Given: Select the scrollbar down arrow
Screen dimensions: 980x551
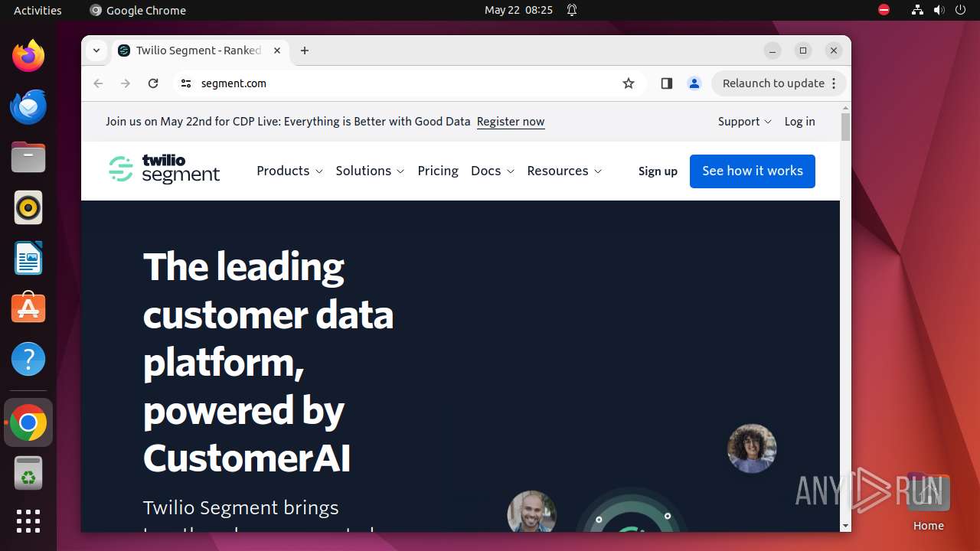Looking at the screenshot, I should [x=845, y=526].
